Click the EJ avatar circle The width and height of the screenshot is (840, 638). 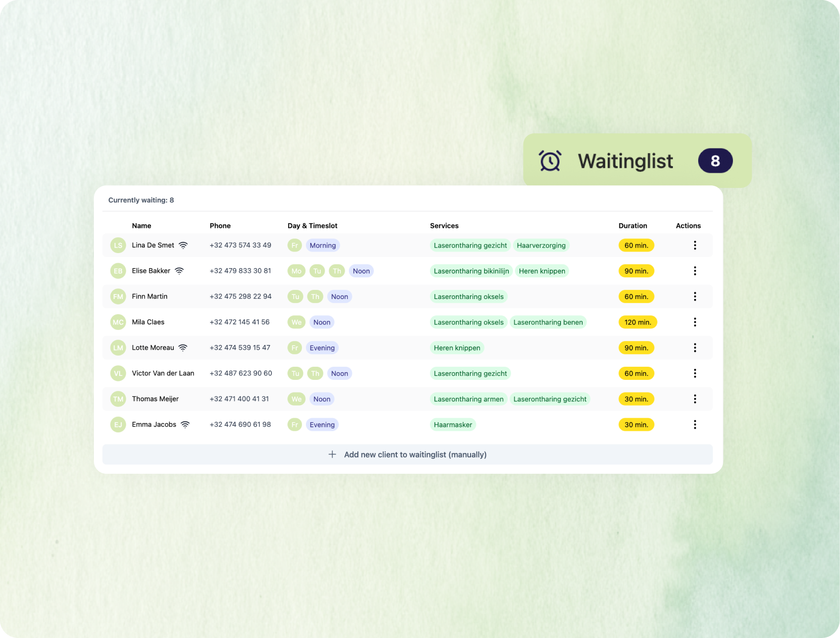pyautogui.click(x=118, y=424)
